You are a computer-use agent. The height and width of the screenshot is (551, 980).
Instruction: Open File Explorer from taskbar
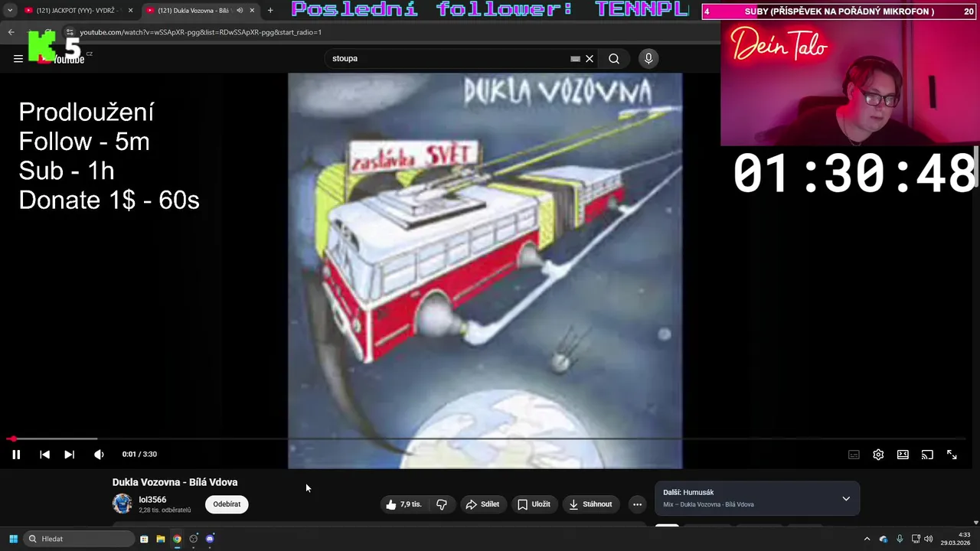pos(161,539)
